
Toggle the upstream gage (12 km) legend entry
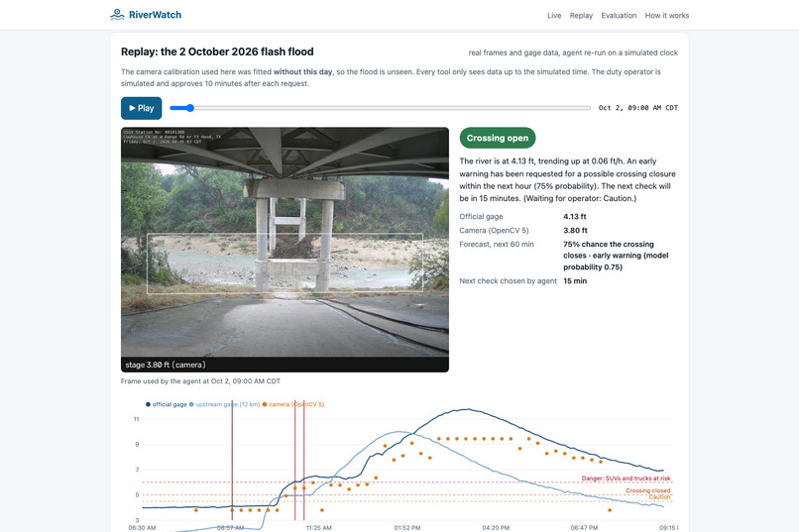pos(224,404)
